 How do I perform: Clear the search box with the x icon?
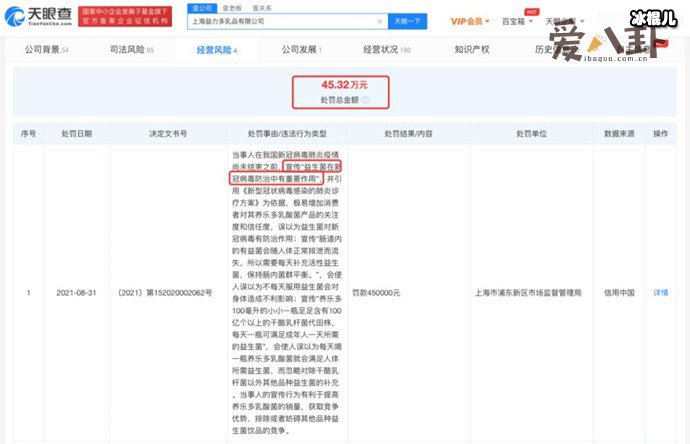click(380, 21)
